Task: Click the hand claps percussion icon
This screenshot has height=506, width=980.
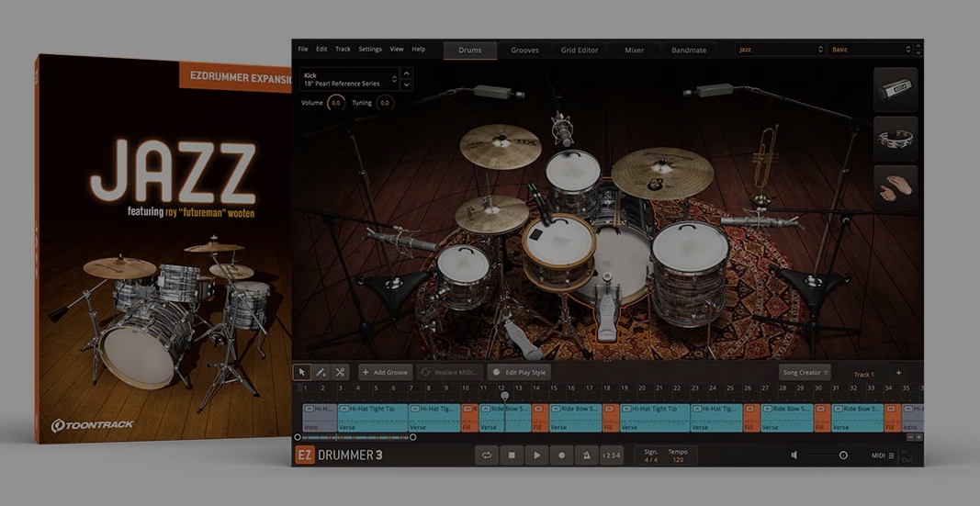Action: (896, 187)
